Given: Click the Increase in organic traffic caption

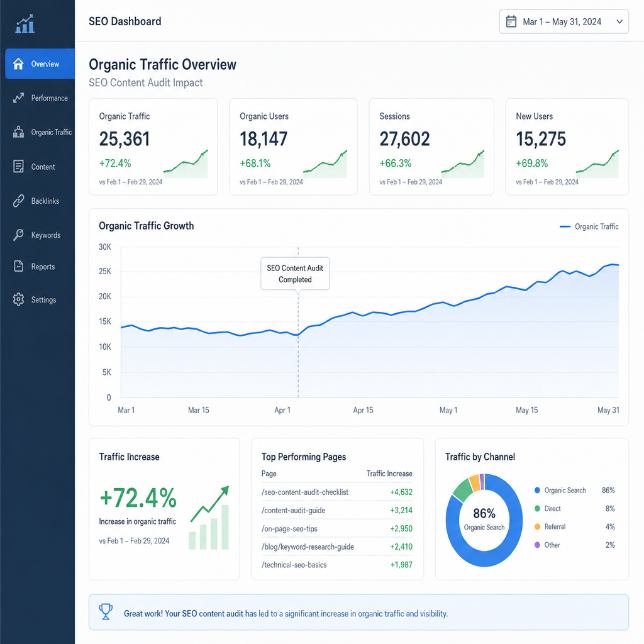Looking at the screenshot, I should click(137, 521).
